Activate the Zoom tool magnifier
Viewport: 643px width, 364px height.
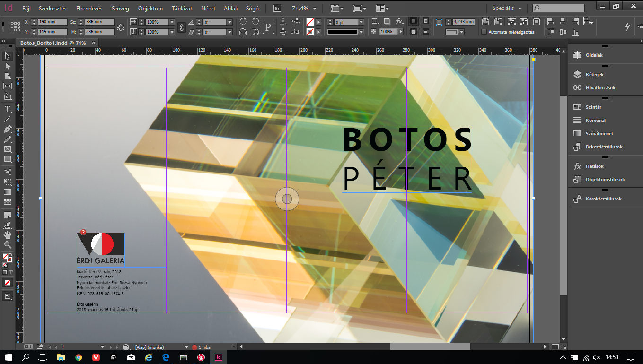point(8,245)
